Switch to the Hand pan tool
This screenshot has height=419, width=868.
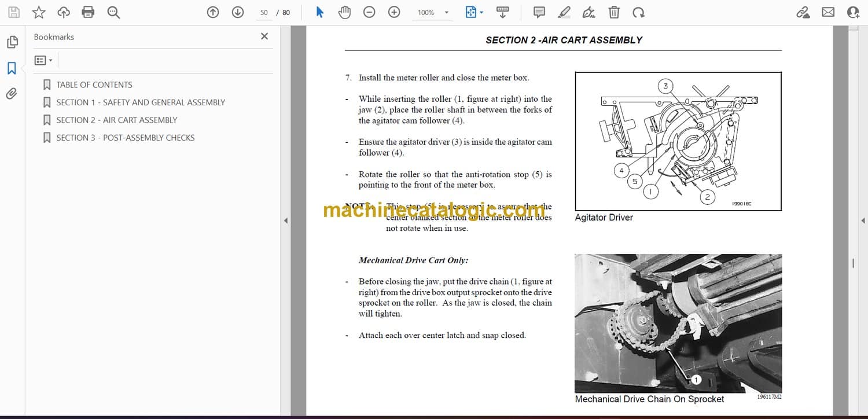pos(344,12)
